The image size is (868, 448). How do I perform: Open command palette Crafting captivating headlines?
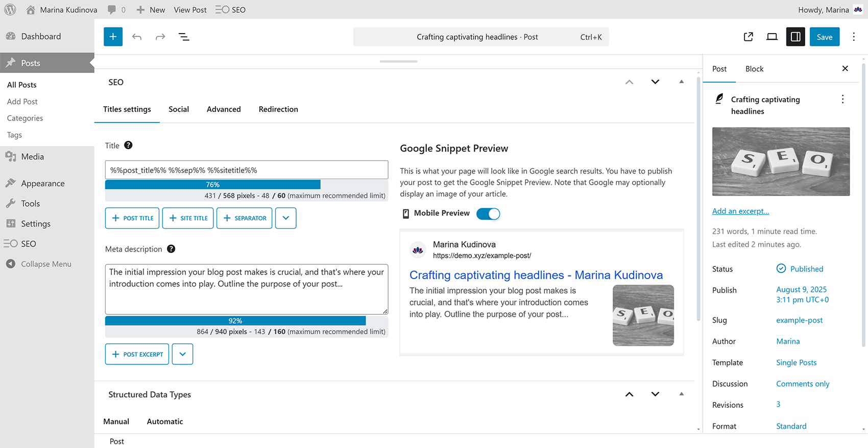pyautogui.click(x=481, y=37)
